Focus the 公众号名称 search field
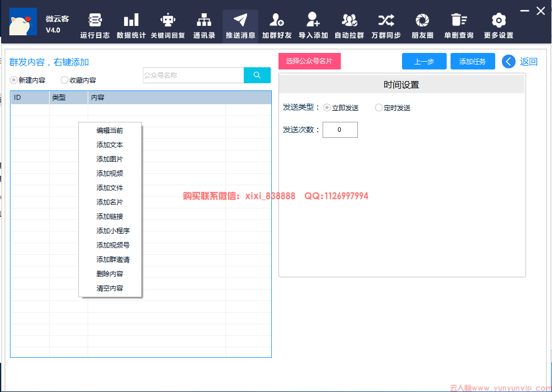 (x=193, y=76)
